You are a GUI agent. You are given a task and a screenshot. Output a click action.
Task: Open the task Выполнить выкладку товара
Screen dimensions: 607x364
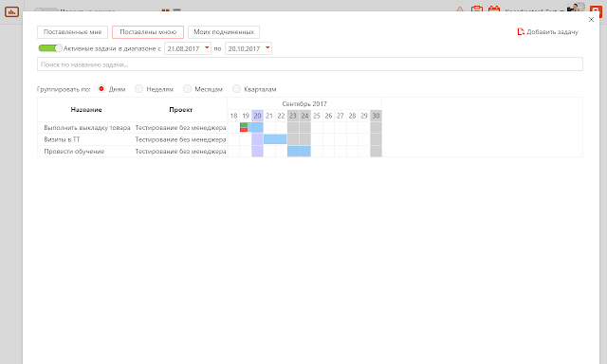[x=87, y=128]
